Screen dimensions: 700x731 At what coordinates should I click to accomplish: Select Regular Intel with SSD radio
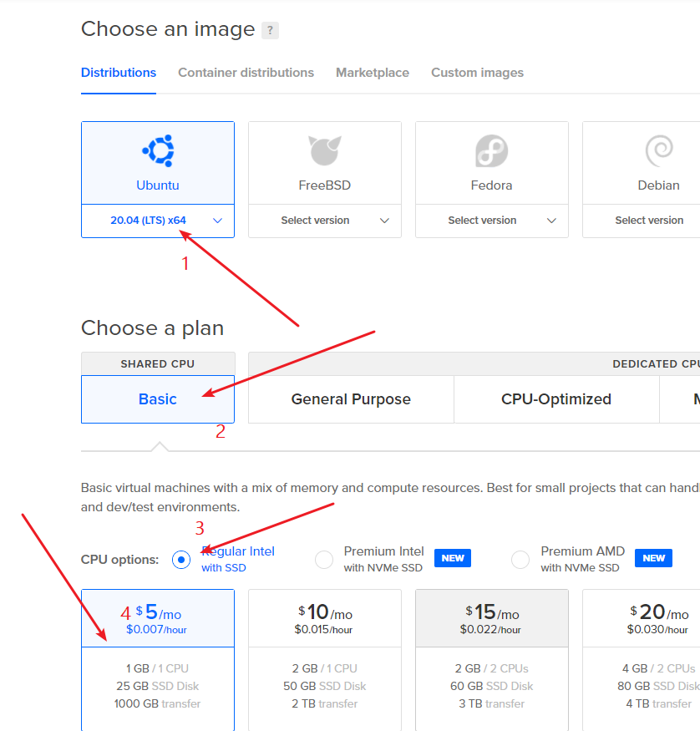tap(181, 560)
